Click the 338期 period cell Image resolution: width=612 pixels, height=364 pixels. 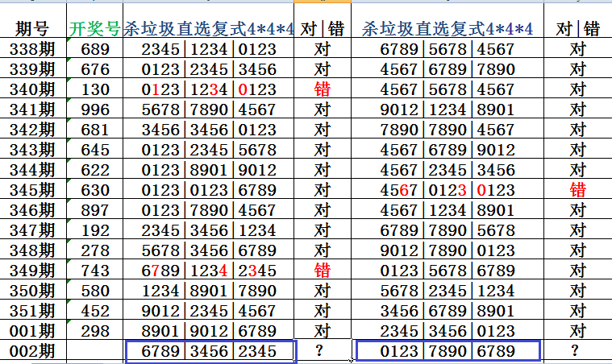(33, 48)
